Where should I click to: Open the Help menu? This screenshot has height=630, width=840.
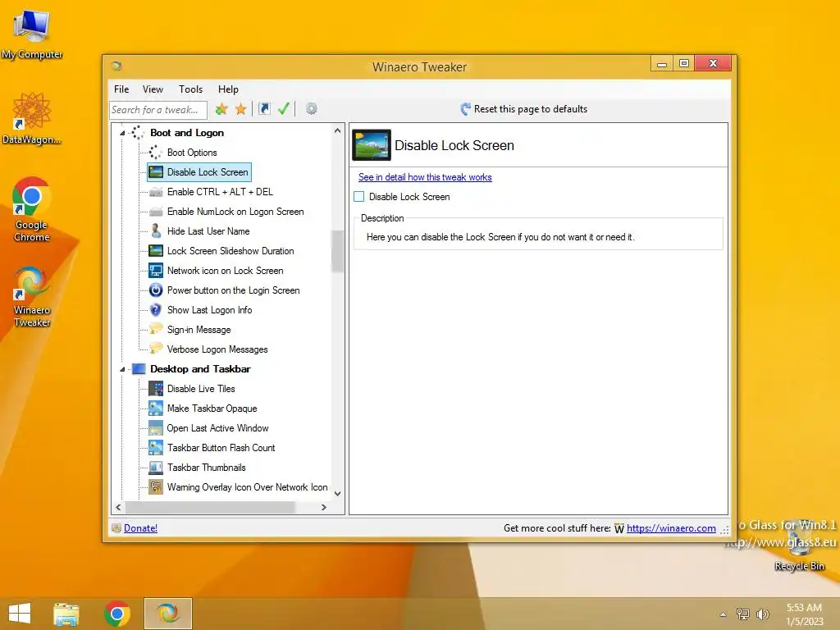pos(228,89)
